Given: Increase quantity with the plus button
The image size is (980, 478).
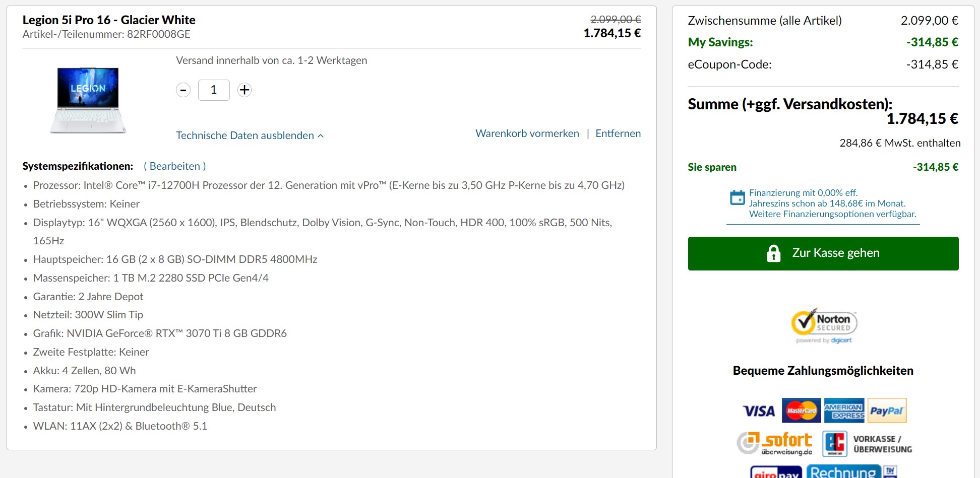Looking at the screenshot, I should click(244, 90).
